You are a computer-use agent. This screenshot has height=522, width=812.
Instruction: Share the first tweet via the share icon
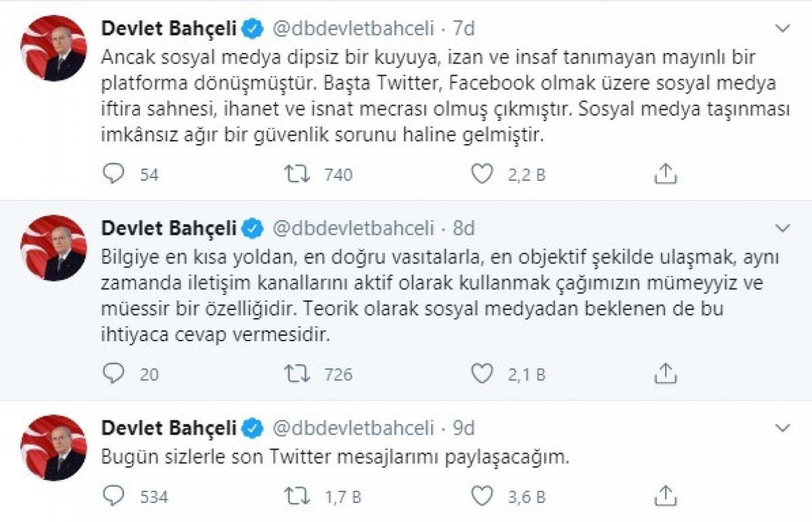(667, 174)
